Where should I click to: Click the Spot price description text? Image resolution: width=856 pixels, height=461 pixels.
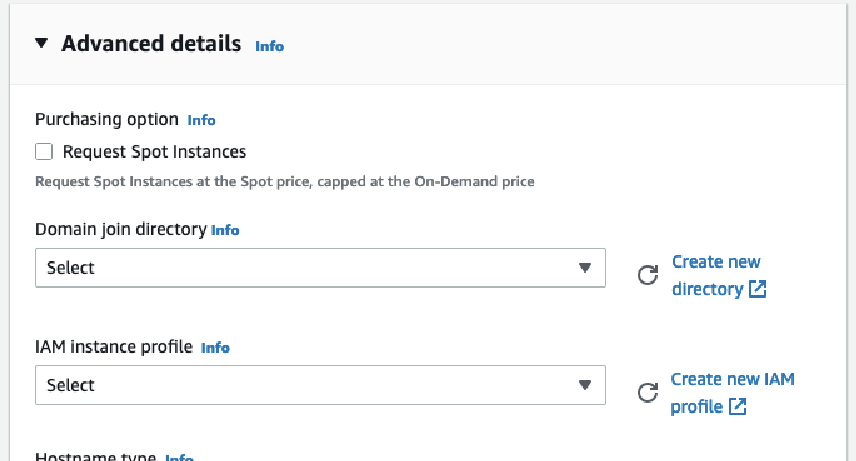point(284,181)
